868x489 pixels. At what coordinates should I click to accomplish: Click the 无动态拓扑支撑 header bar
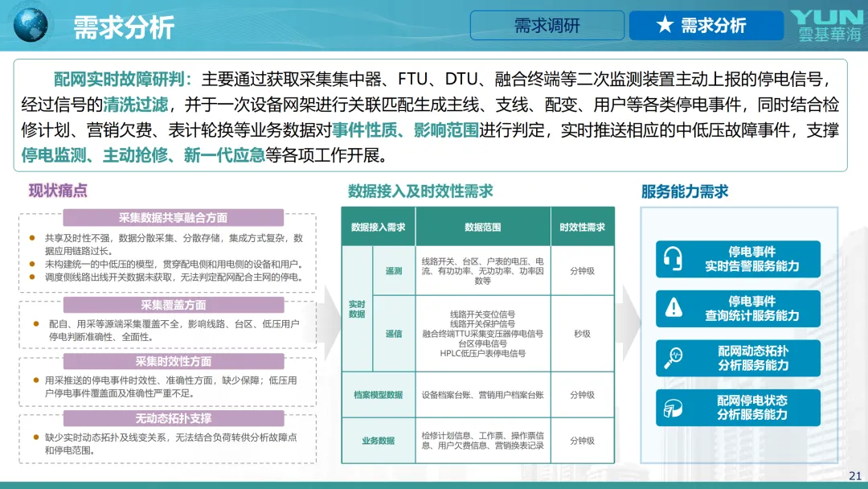click(x=174, y=418)
